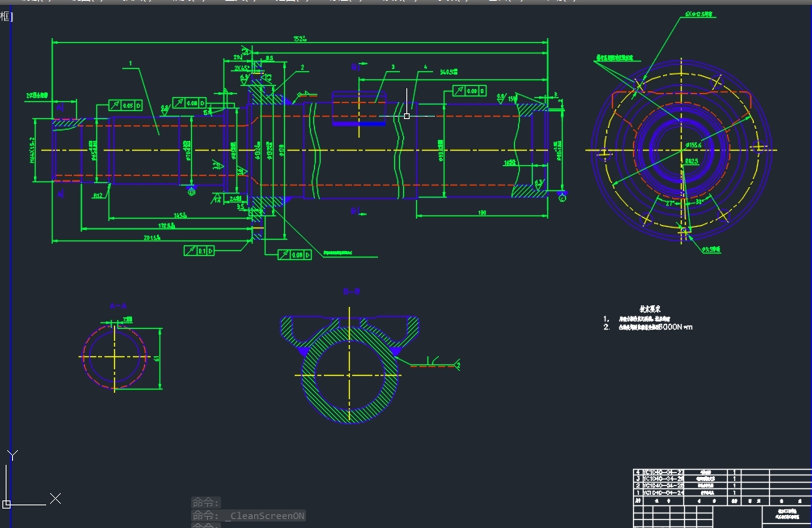Select the 340.5 dimension text
Screen dimensions: 812x528
coord(449,72)
